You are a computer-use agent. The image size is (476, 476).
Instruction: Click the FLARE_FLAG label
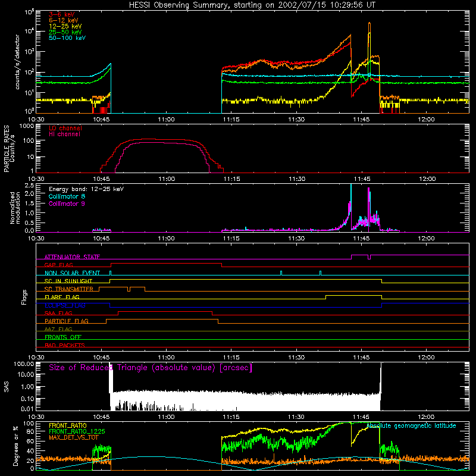pos(62,297)
